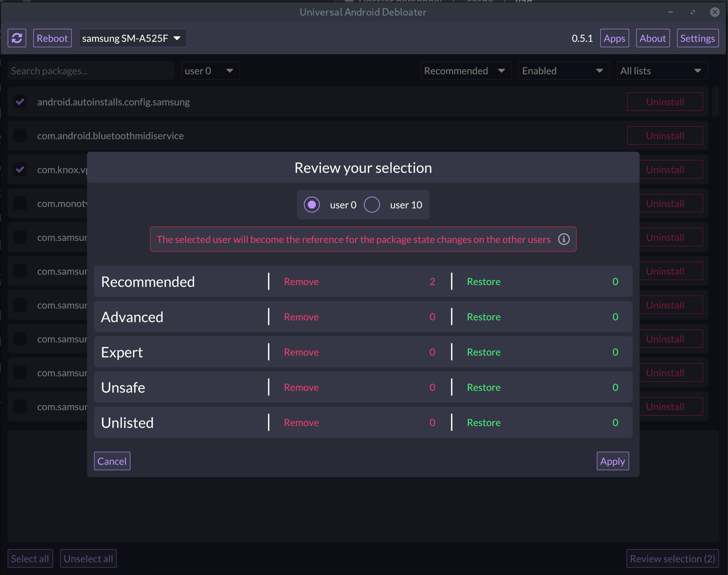
Task: Check the com.android.bluetoothmidiservice checkbox
Action: point(20,135)
